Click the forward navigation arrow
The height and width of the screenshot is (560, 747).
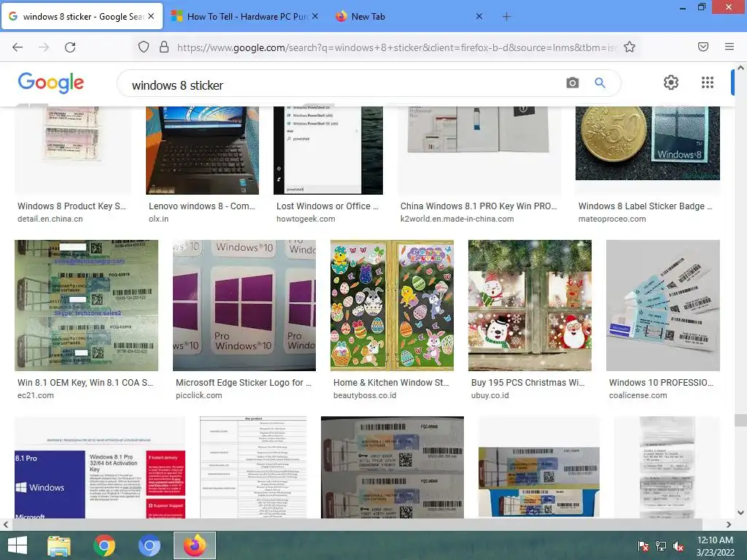[44, 47]
